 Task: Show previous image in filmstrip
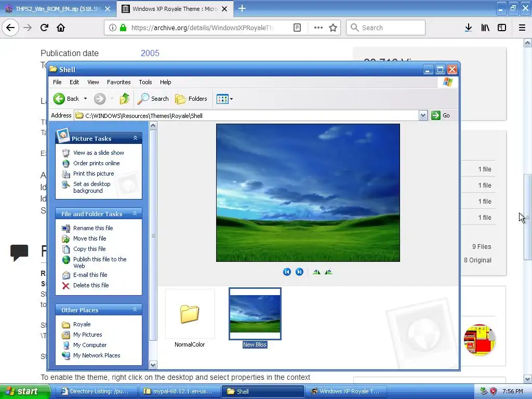pyautogui.click(x=287, y=272)
